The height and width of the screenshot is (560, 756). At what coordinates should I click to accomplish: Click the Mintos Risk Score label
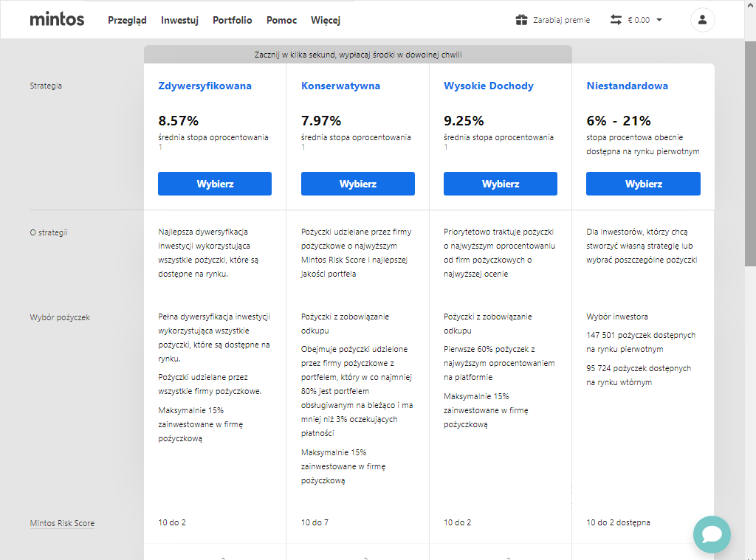pyautogui.click(x=62, y=523)
